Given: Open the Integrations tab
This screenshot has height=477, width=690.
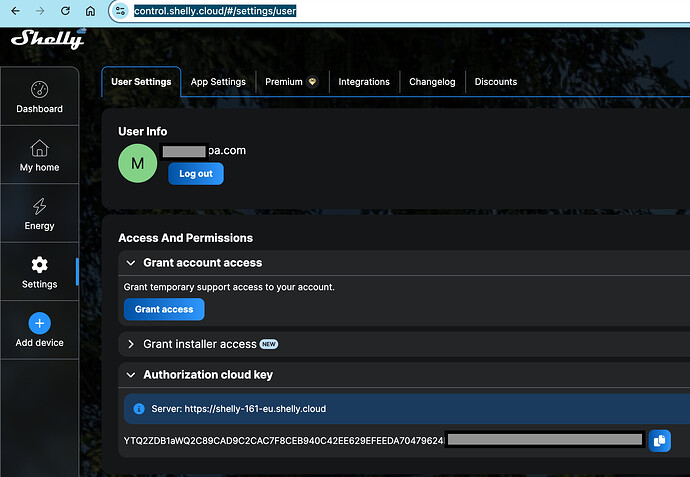Looking at the screenshot, I should (364, 82).
